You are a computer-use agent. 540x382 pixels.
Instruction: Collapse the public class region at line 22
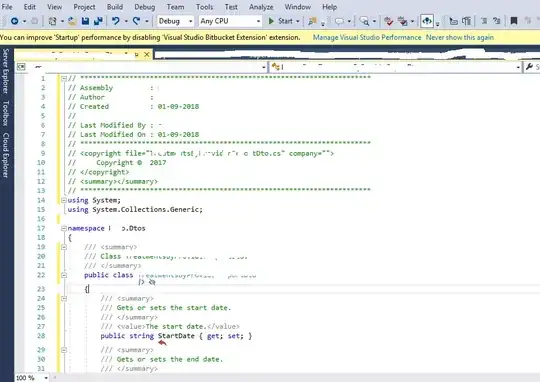pos(64,275)
